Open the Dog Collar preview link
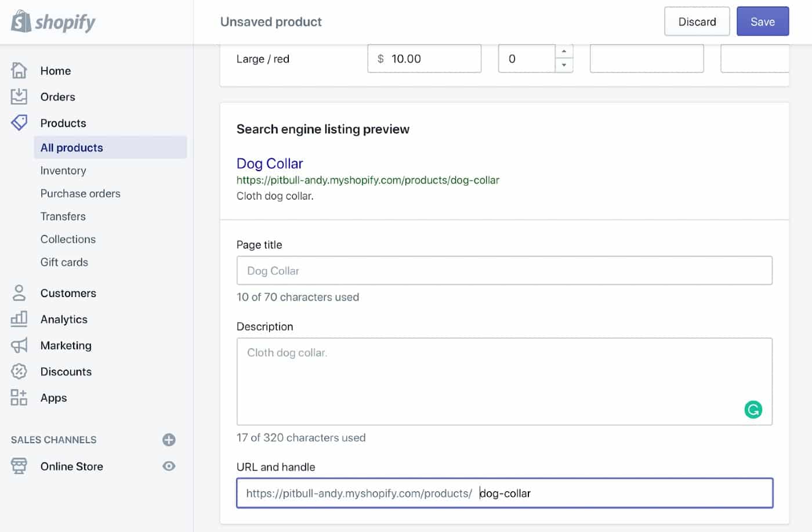Image resolution: width=812 pixels, height=532 pixels. [x=270, y=163]
